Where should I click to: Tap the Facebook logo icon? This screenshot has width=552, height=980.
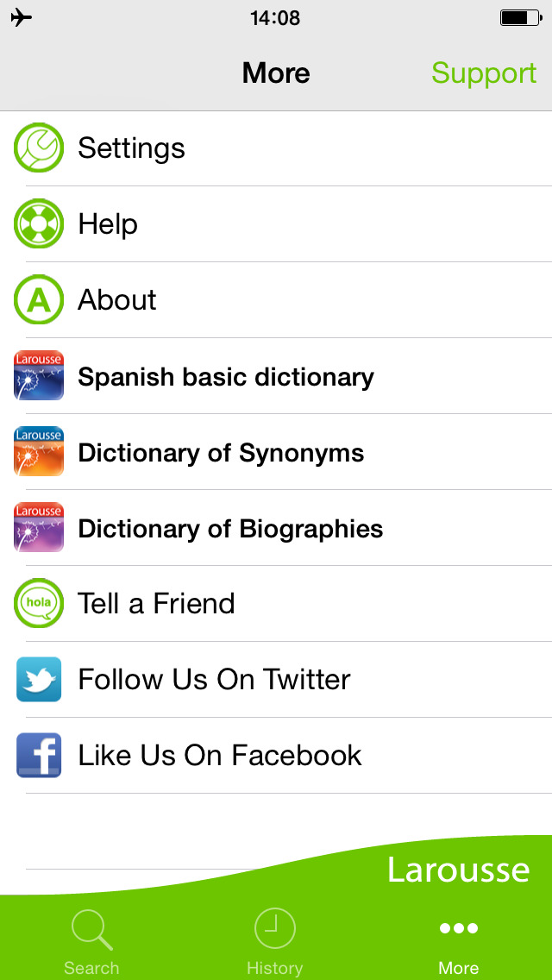[x=39, y=756]
